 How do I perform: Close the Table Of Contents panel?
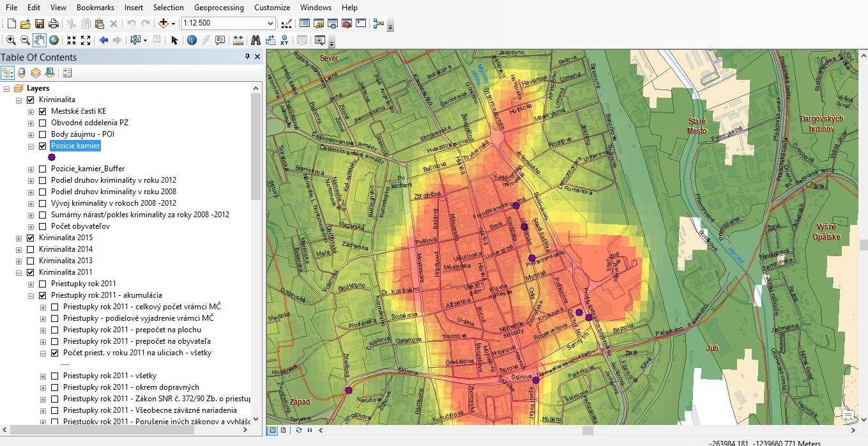(257, 57)
